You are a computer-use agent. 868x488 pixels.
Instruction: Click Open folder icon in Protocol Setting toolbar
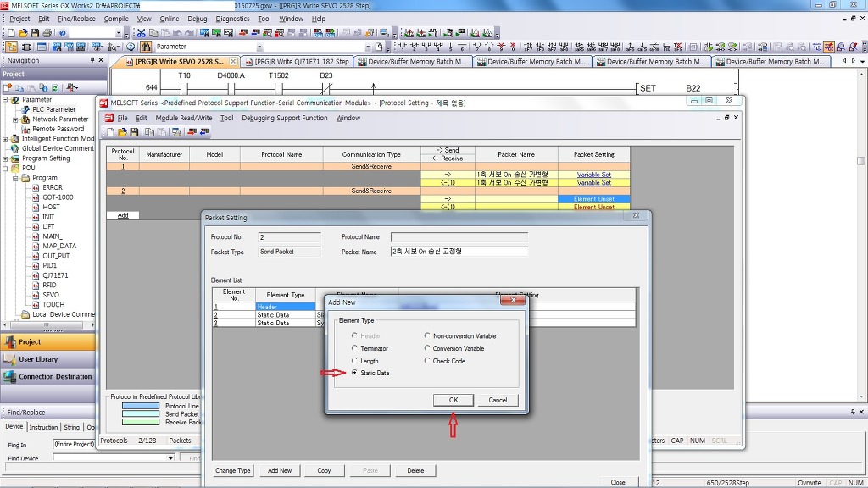[122, 132]
